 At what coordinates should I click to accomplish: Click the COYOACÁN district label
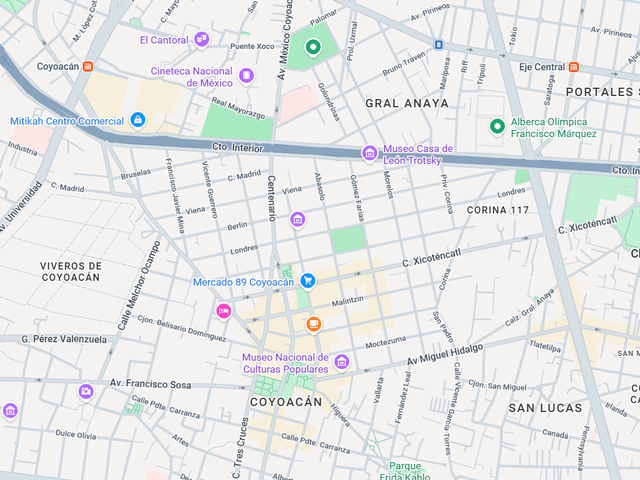point(286,402)
